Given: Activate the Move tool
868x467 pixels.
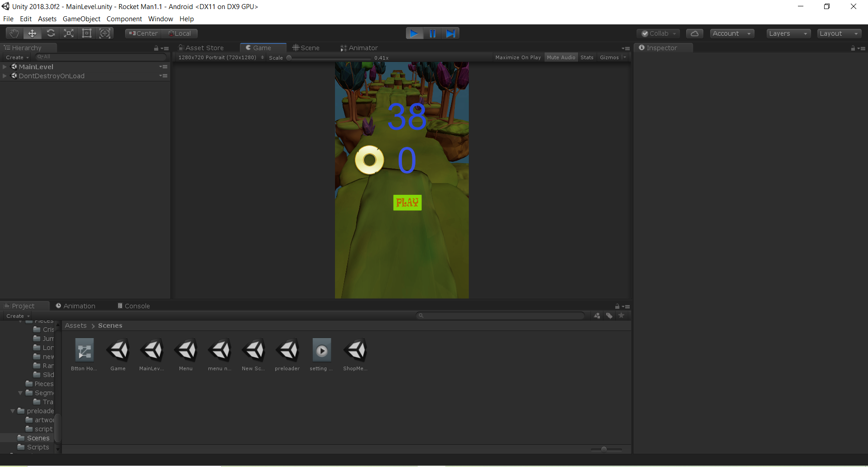Looking at the screenshot, I should (32, 33).
